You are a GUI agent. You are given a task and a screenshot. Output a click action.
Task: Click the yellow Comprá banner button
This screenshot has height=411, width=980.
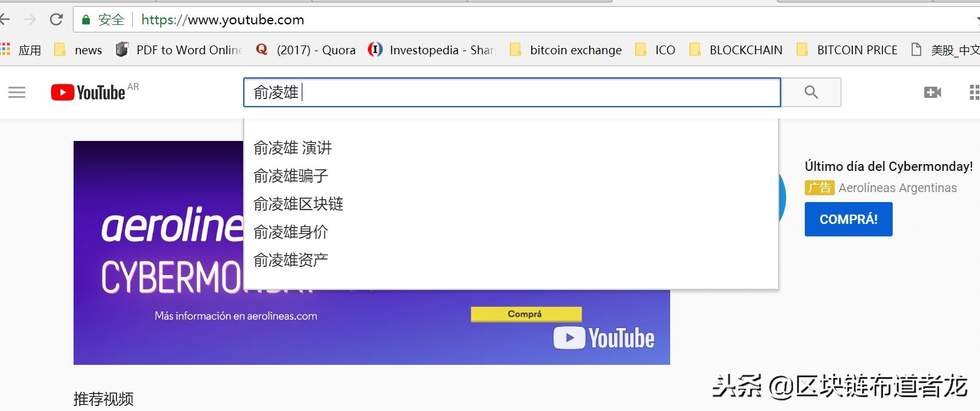pyautogui.click(x=526, y=314)
